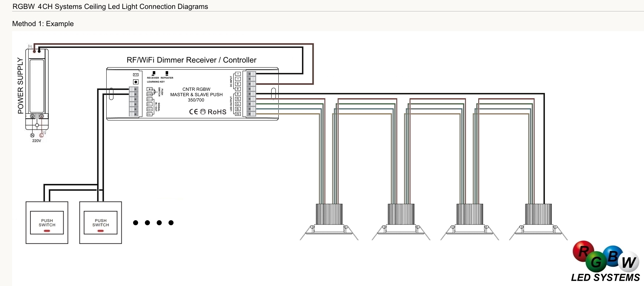
Task: Click the W- LED output terminal label
Action: coord(238,114)
